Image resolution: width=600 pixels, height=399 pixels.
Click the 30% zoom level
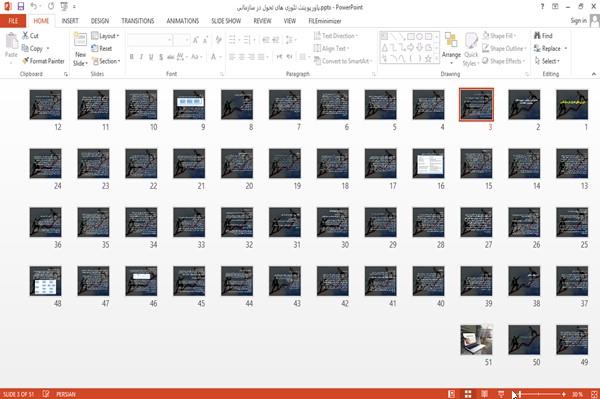tap(577, 394)
